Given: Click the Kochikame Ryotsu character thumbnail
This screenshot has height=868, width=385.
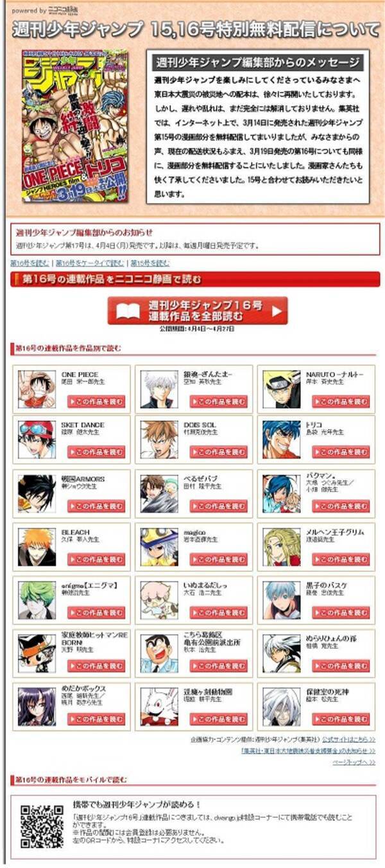Looking at the screenshot, I should click(160, 653).
